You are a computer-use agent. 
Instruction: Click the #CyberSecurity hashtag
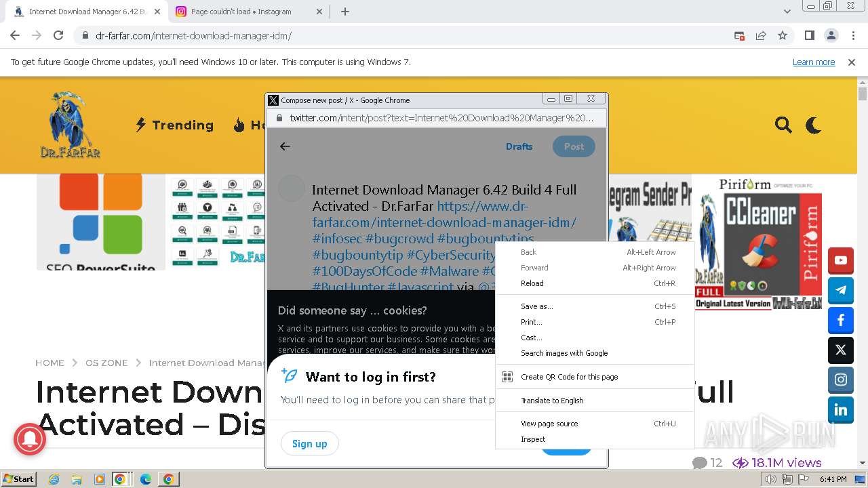[451, 255]
